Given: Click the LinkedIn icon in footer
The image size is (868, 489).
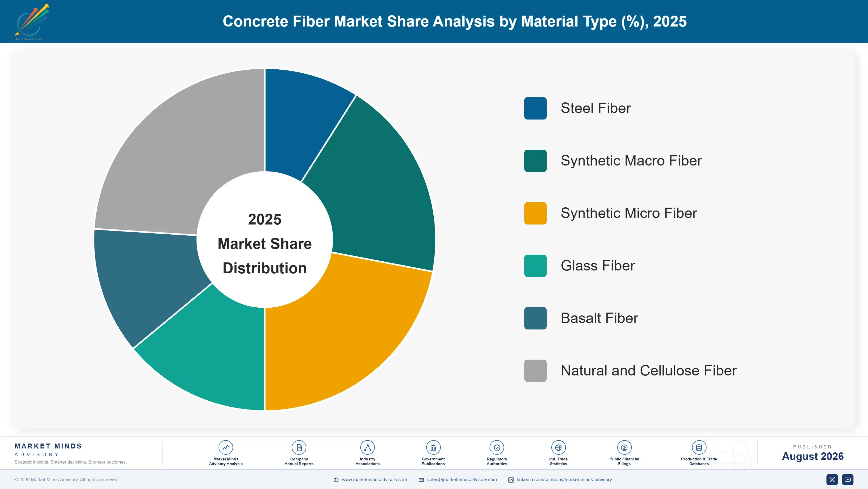Looking at the screenshot, I should click(511, 480).
